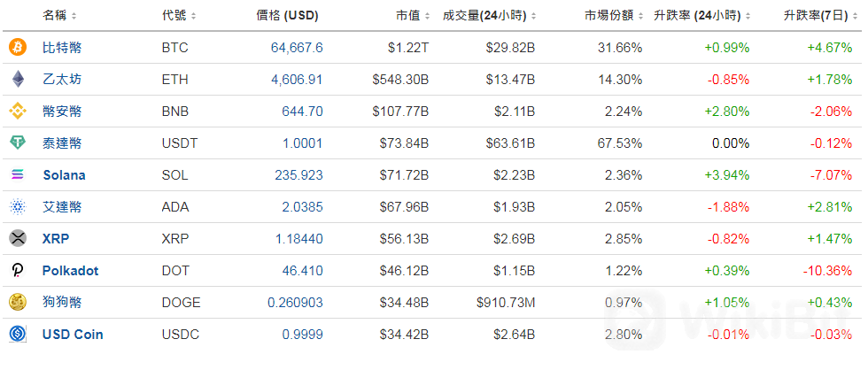Select the $107.77B market cap cell
This screenshot has height=370, width=868.
tap(400, 112)
